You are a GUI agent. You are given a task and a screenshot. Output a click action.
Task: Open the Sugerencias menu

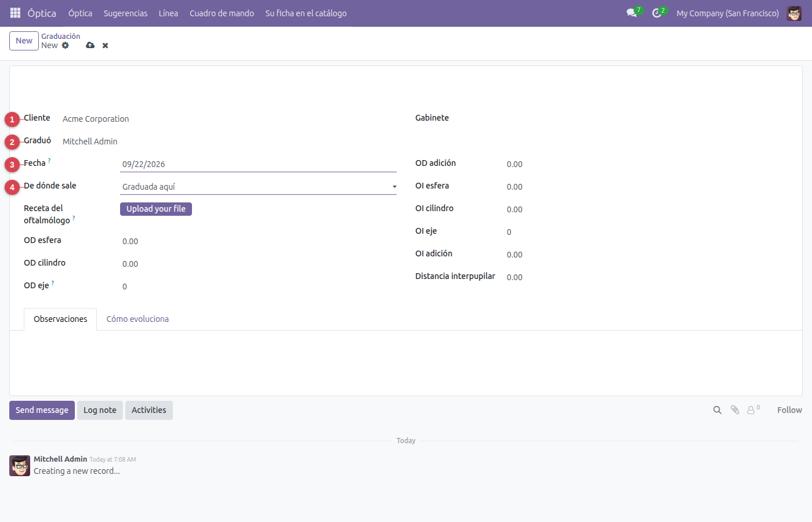125,13
